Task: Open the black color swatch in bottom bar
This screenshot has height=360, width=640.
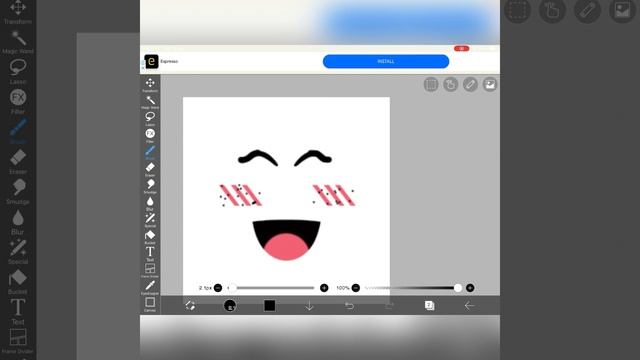Action: coord(269,305)
